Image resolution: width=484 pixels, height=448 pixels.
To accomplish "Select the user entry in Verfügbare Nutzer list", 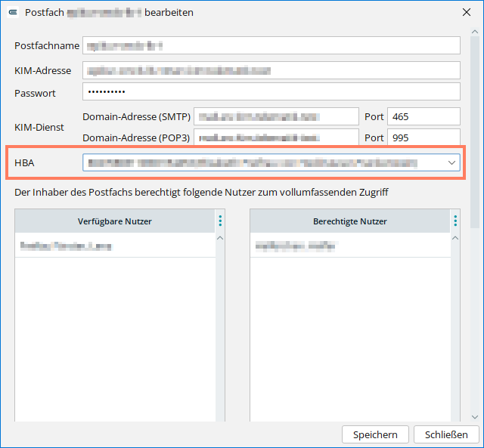I will [115, 246].
